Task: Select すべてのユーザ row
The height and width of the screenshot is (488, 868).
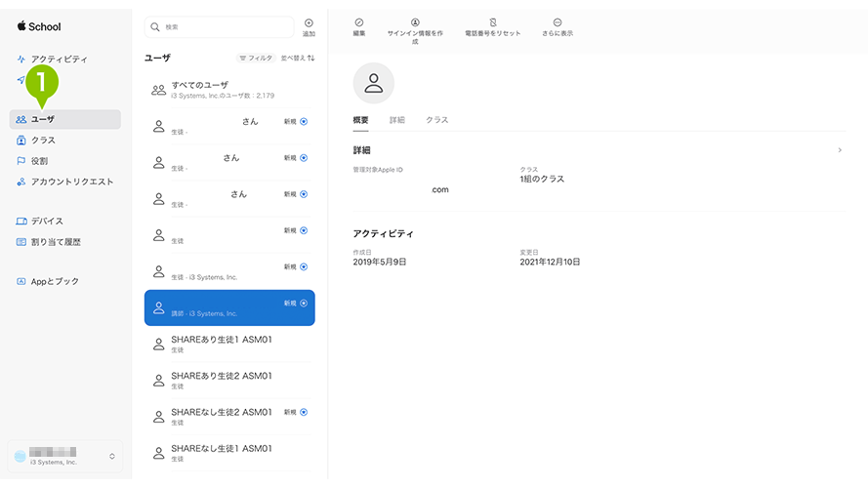Action: (229, 90)
